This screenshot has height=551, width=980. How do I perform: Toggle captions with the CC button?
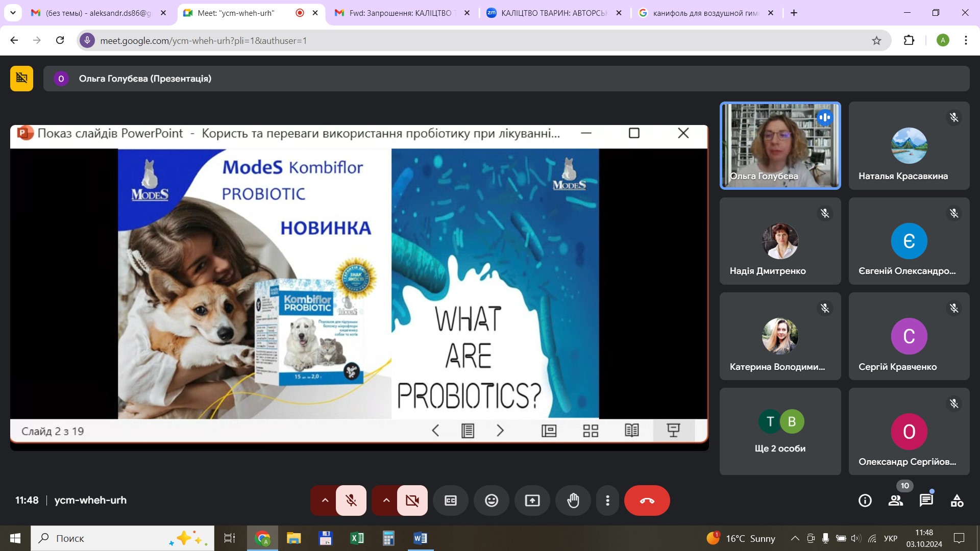click(x=451, y=500)
